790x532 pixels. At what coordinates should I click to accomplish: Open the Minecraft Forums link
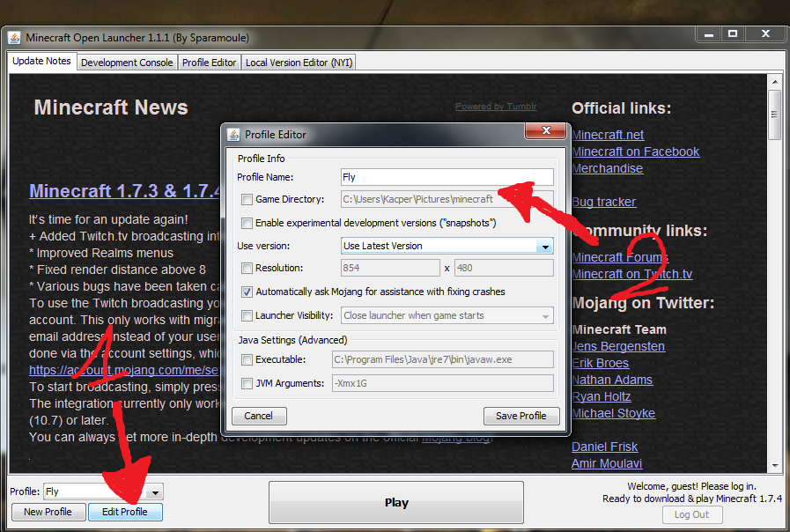click(x=620, y=257)
